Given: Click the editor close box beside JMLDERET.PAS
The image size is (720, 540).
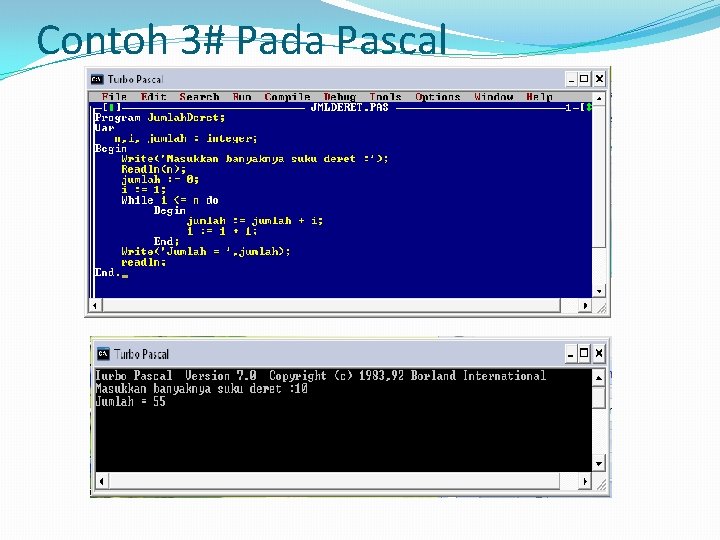Looking at the screenshot, I should 112,107.
